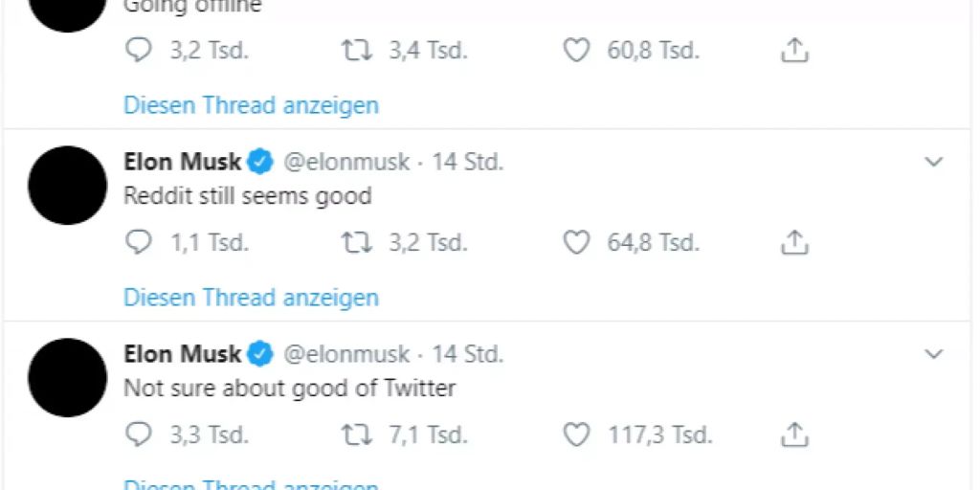Open 'Diesen Thread anzeigen' under Going offline tweet
The image size is (980, 490).
pos(251,105)
